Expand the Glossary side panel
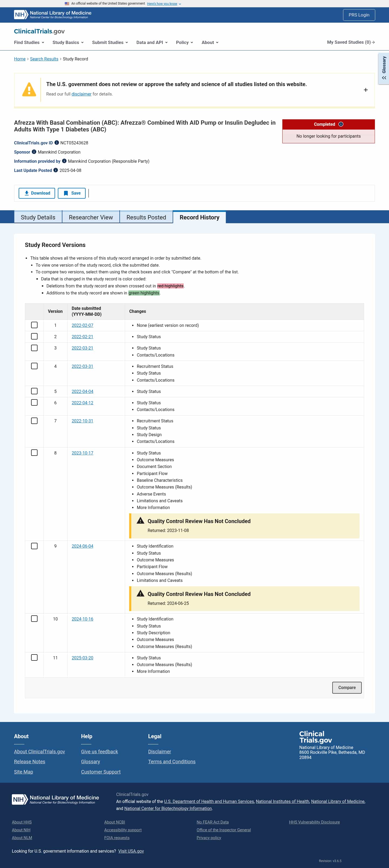 [x=384, y=68]
